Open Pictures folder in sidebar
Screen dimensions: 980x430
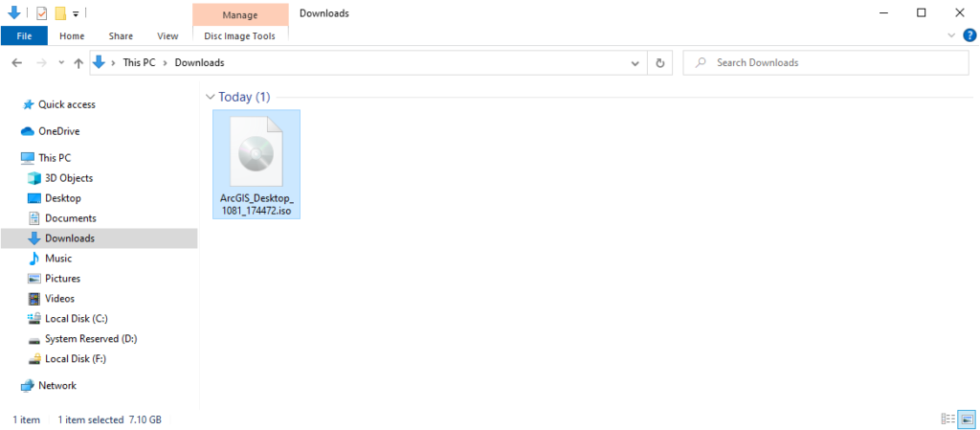(x=62, y=278)
